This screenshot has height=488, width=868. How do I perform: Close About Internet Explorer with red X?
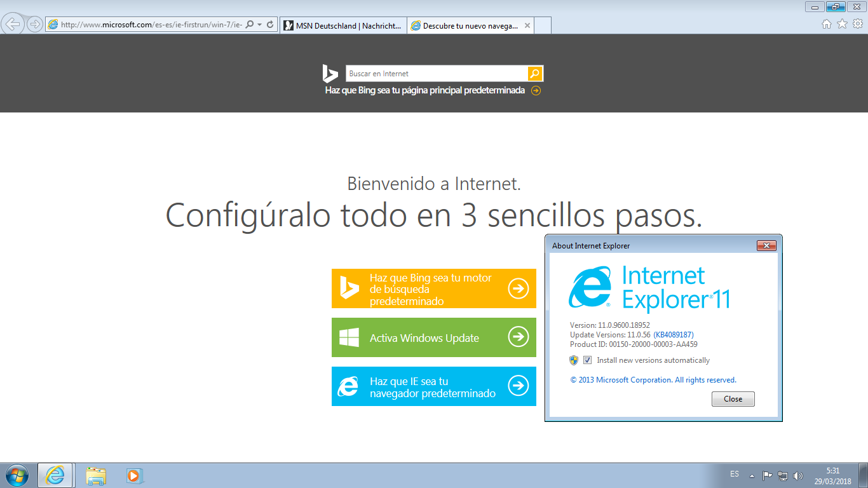pyautogui.click(x=766, y=246)
